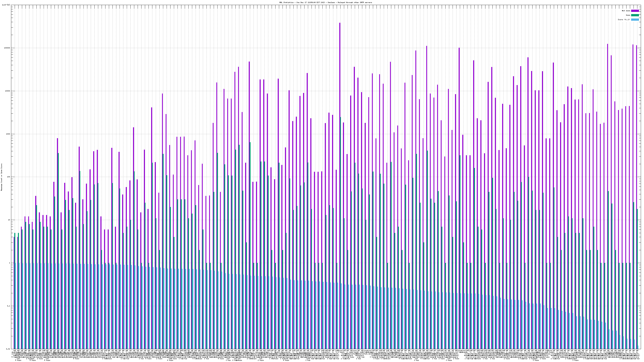Click the 100000 y-axis tick label
Image resolution: width=644 pixels, height=362 pixels.
[7, 48]
